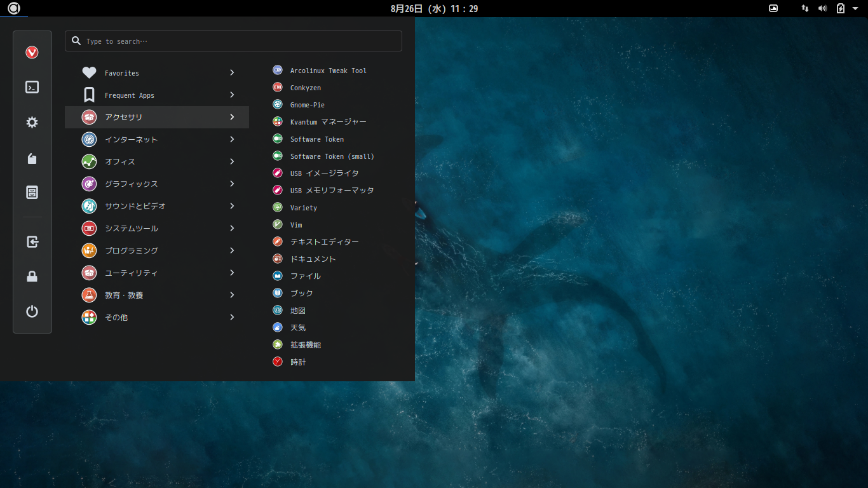Open the top-left activities logo
Screen dimensions: 868x488
13,8
